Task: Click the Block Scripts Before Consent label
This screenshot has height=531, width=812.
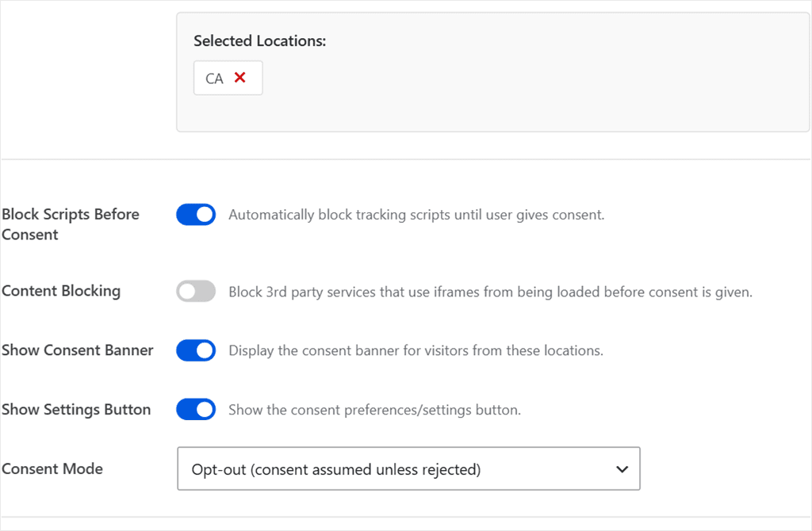Action: [x=71, y=224]
